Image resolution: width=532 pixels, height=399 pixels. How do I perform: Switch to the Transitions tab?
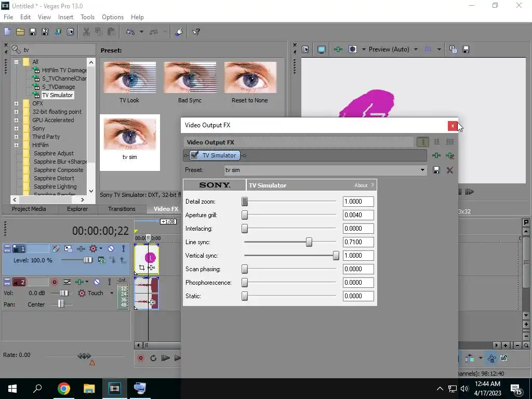122,209
